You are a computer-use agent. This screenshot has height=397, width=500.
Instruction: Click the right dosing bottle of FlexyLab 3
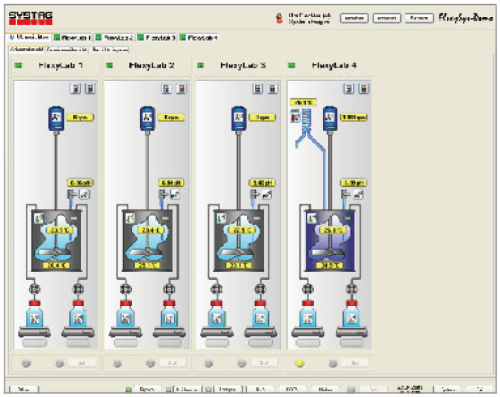coord(260,314)
